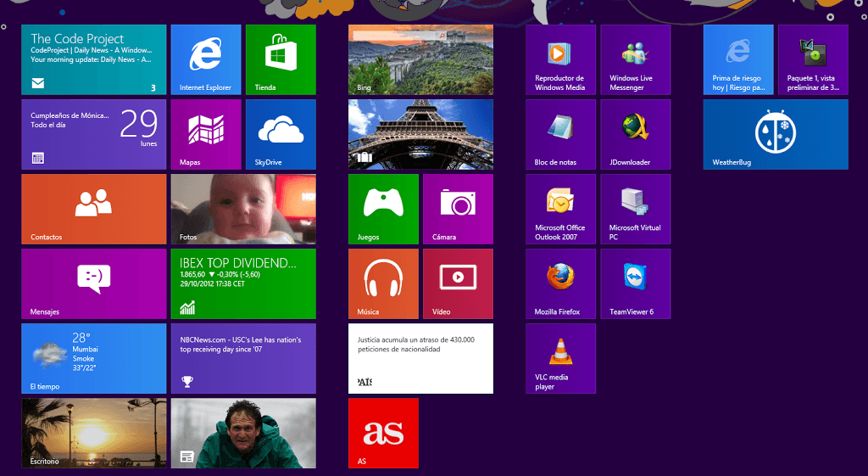Open NBCNews.com sports headline tile
868x476 pixels.
point(243,359)
